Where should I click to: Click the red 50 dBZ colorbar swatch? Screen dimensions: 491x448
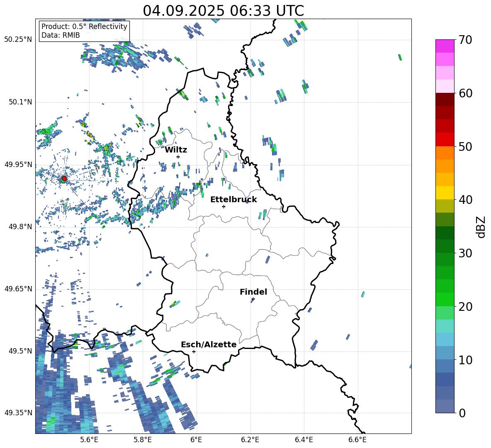445,140
